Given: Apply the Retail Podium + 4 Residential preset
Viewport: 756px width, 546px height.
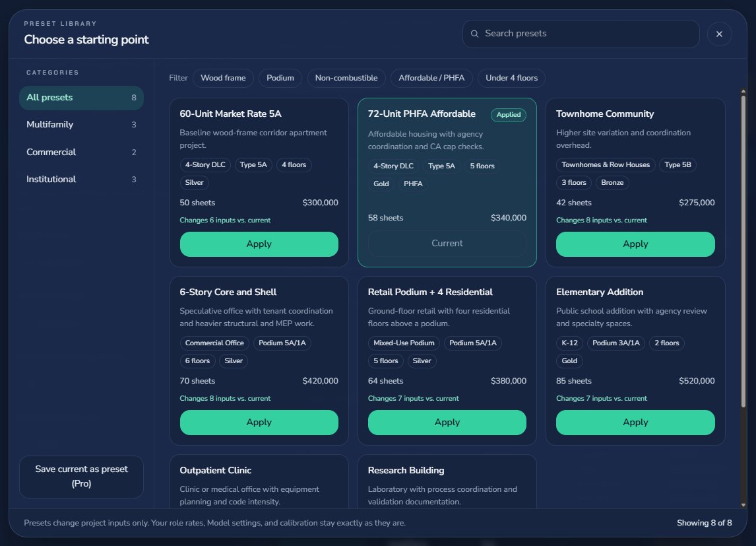Looking at the screenshot, I should pyautogui.click(x=447, y=423).
